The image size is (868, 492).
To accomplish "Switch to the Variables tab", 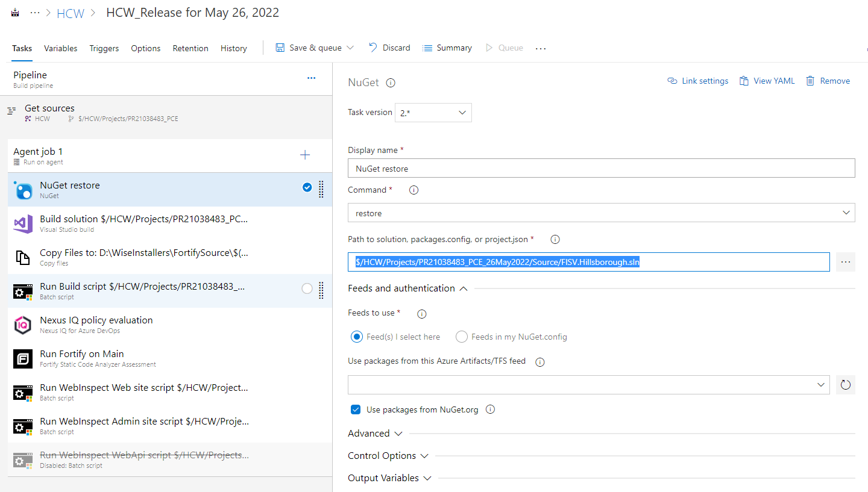I will [60, 48].
